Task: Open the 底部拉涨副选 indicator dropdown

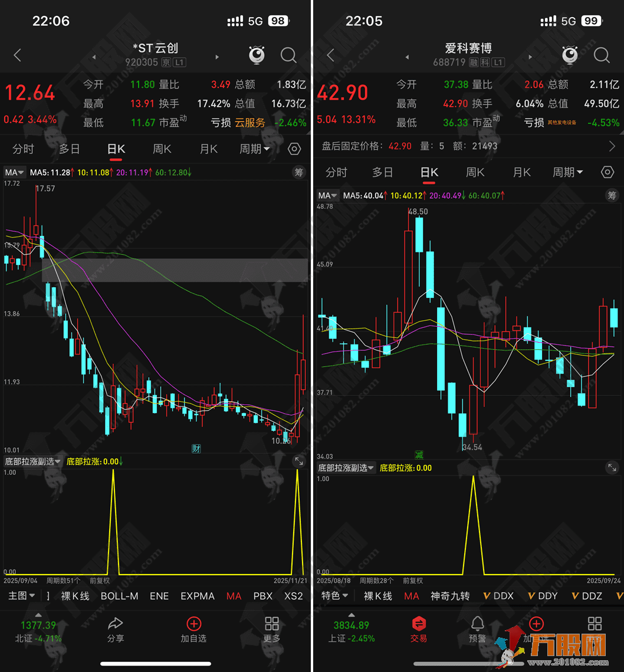Action: click(32, 461)
